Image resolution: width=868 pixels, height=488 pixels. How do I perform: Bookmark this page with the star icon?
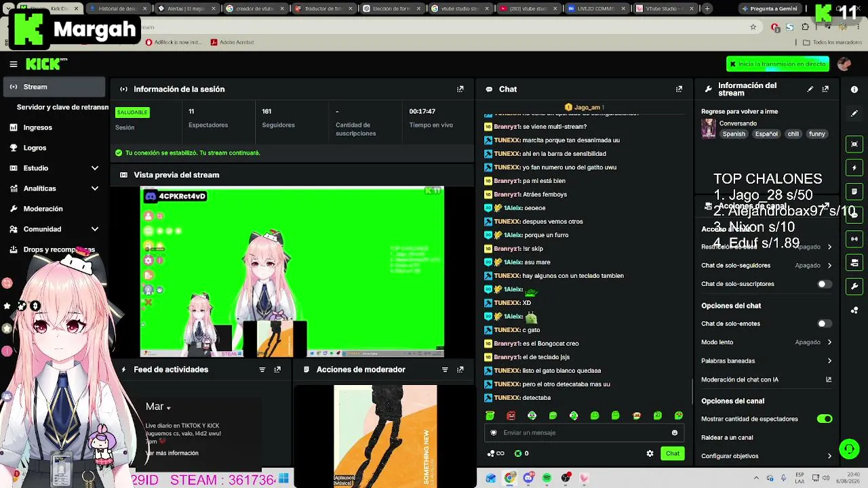(753, 27)
